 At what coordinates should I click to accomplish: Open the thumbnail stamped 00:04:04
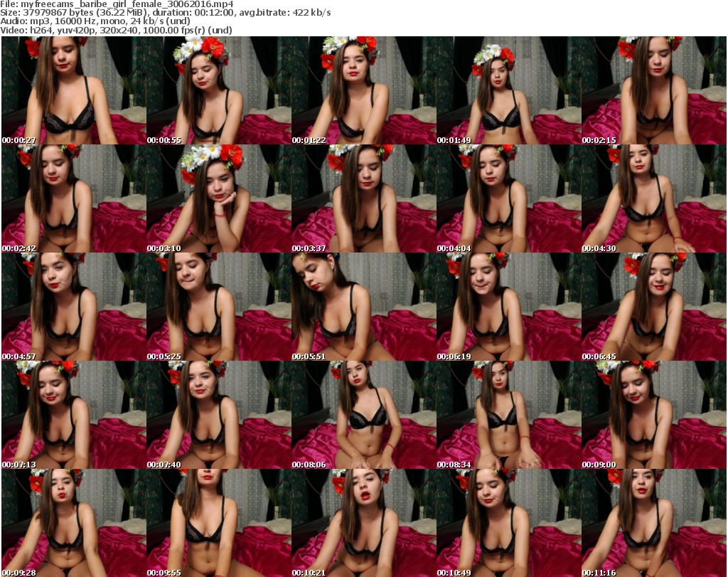click(x=509, y=198)
